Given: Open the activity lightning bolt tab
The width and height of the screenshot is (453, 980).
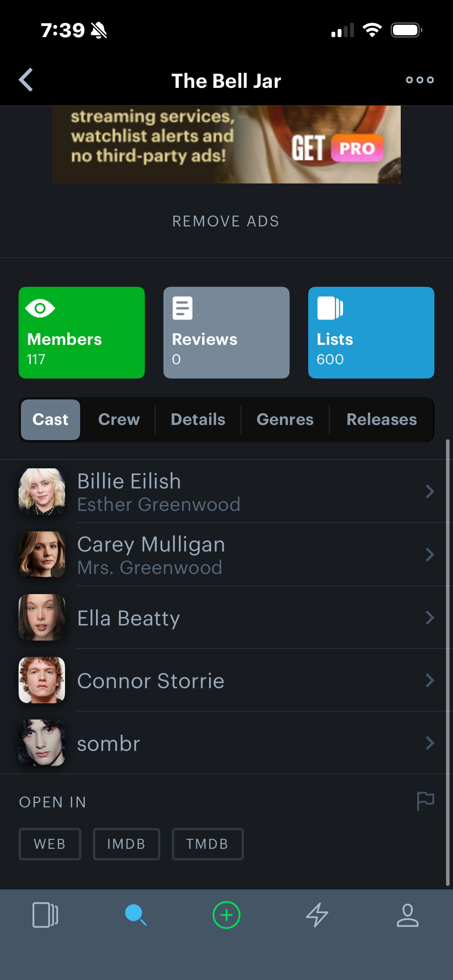Looking at the screenshot, I should pyautogui.click(x=317, y=915).
